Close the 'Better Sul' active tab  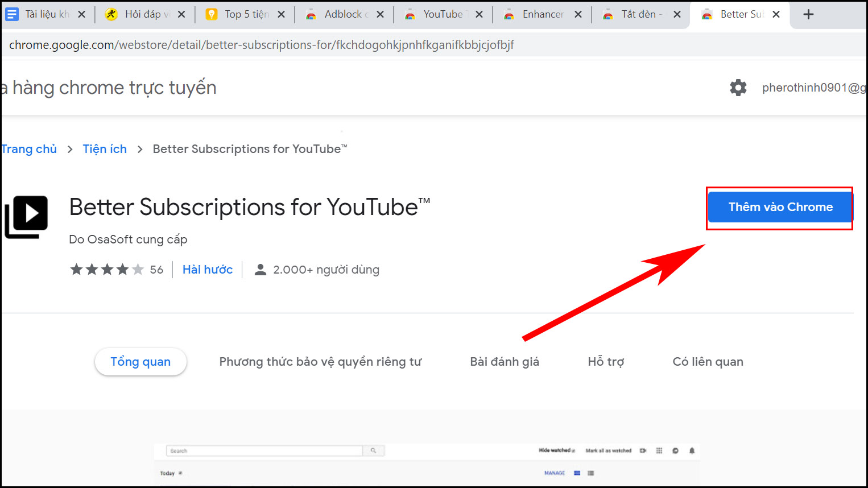click(x=776, y=14)
